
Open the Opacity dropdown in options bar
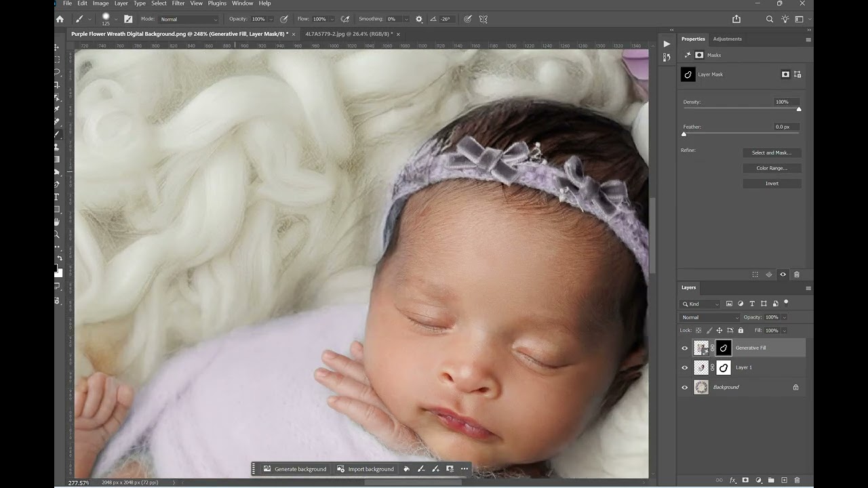271,19
